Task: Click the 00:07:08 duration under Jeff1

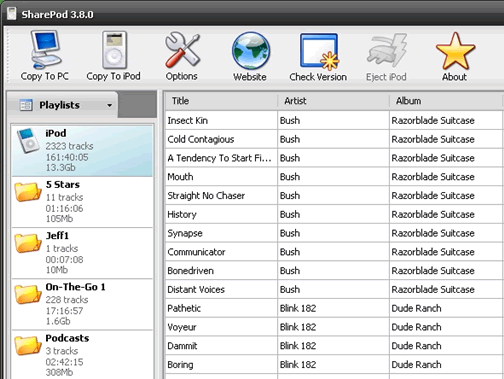Action: [64, 260]
